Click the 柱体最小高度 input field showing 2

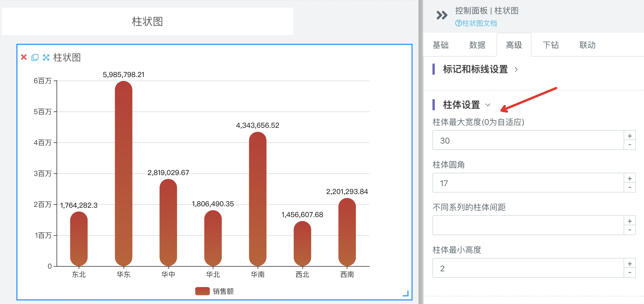coord(528,268)
